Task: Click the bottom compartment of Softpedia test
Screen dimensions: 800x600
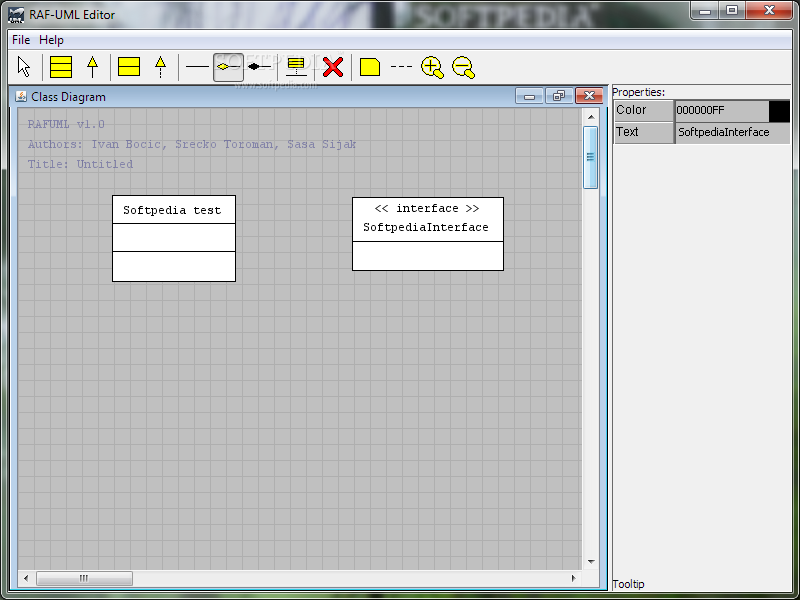Action: tap(173, 266)
